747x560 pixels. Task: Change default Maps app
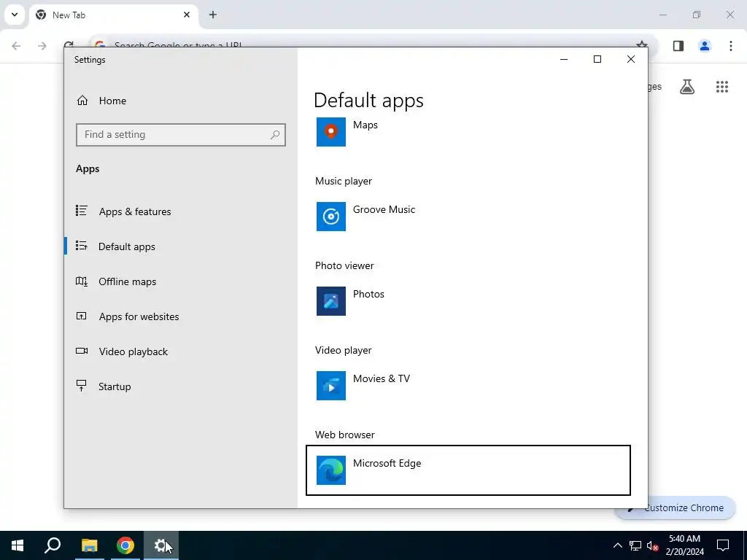coord(468,132)
